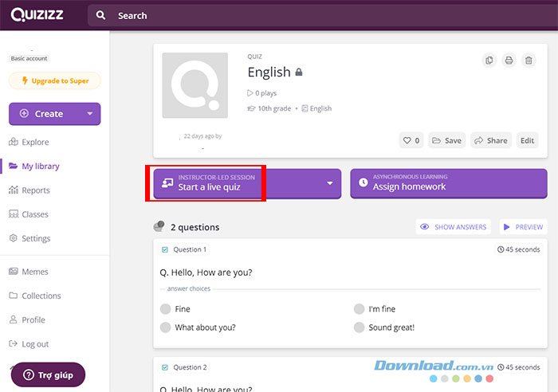Share the English quiz
The width and height of the screenshot is (558, 392).
(x=491, y=140)
